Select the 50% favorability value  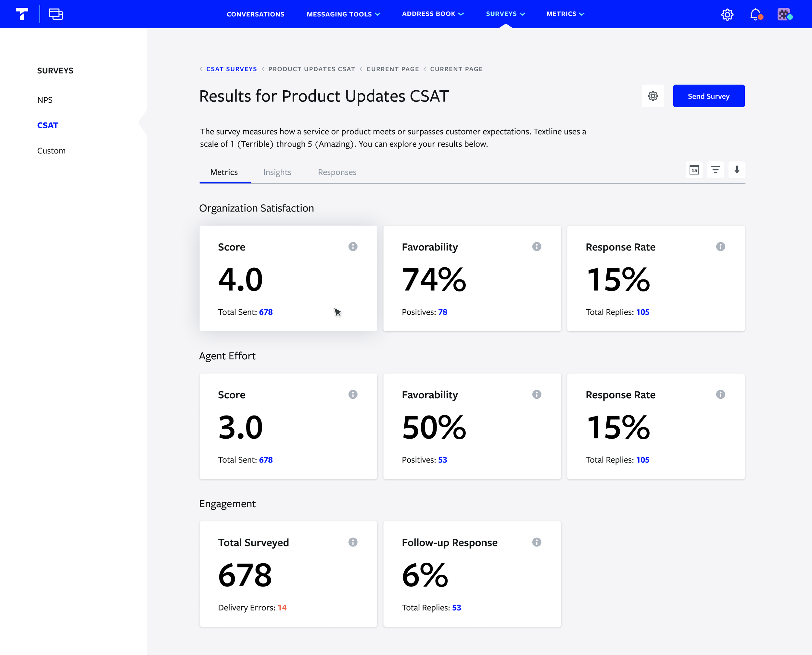[434, 428]
